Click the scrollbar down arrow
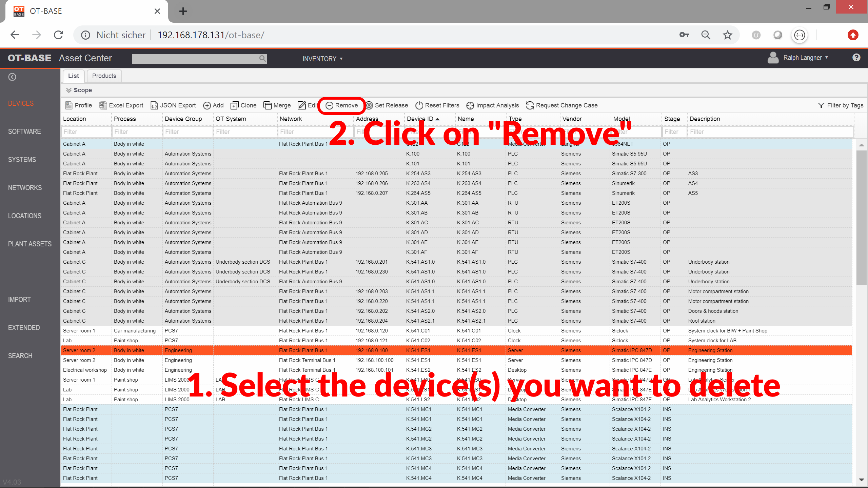This screenshot has width=868, height=488. pos(861,480)
